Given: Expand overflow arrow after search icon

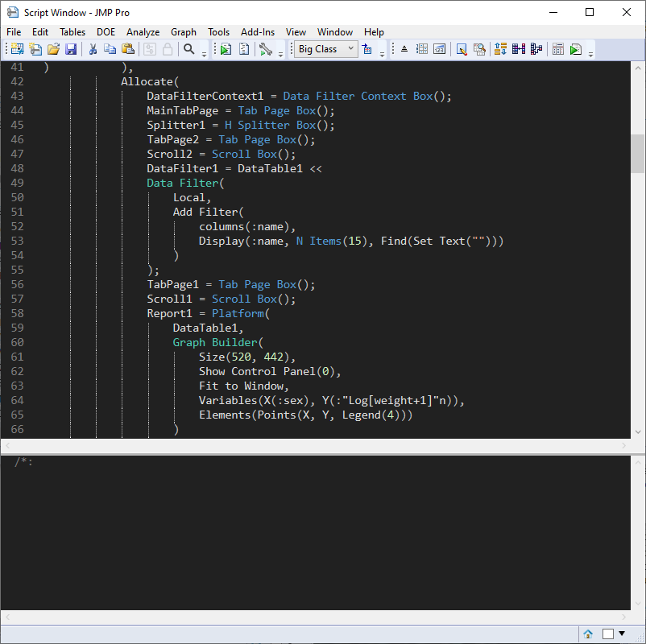Looking at the screenshot, I should tap(204, 55).
